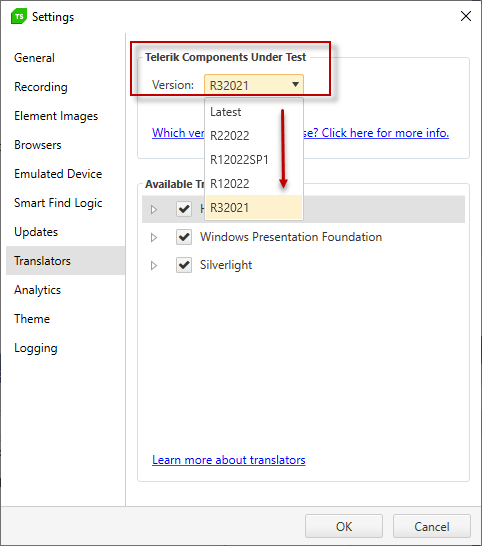Select R12022 version option
The height and width of the screenshot is (546, 482).
tap(254, 184)
